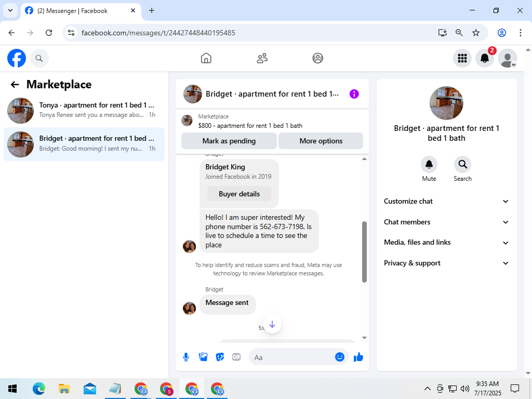
Task: Choose a sticker from sticker icon
Action: pos(220,357)
